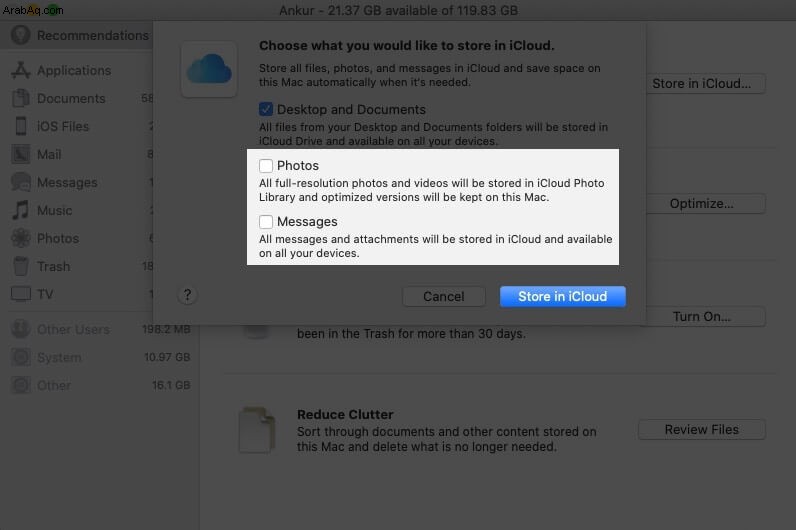
Task: Select the Trash can icon
Action: click(x=21, y=266)
